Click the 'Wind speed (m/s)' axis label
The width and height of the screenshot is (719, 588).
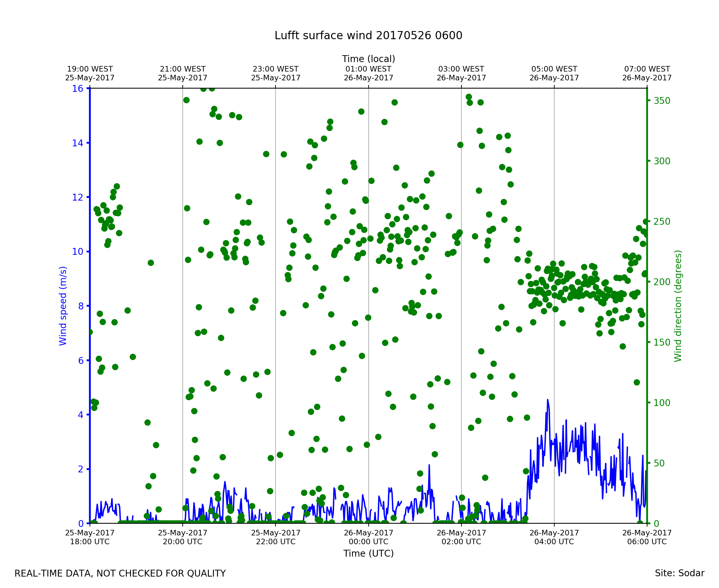(63, 306)
